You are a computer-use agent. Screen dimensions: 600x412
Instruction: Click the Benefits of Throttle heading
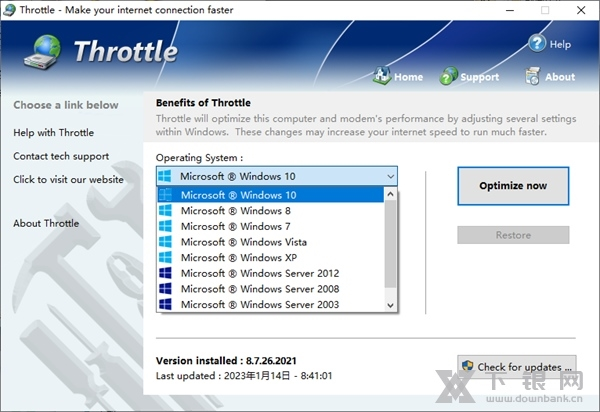203,103
